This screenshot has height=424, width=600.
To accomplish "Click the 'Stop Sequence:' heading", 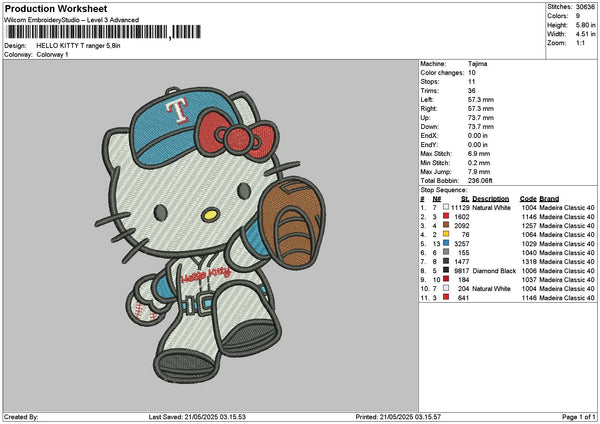I will 443,190.
